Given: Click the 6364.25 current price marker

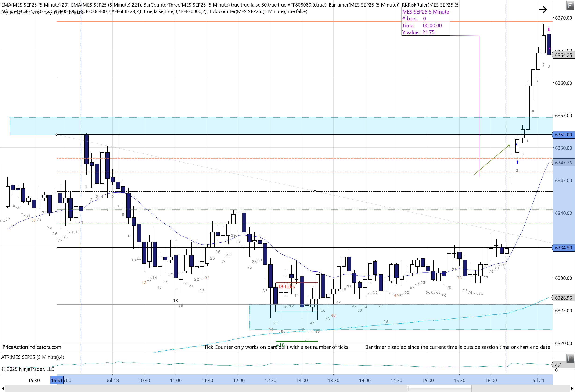Looking at the screenshot, I should coord(563,55).
